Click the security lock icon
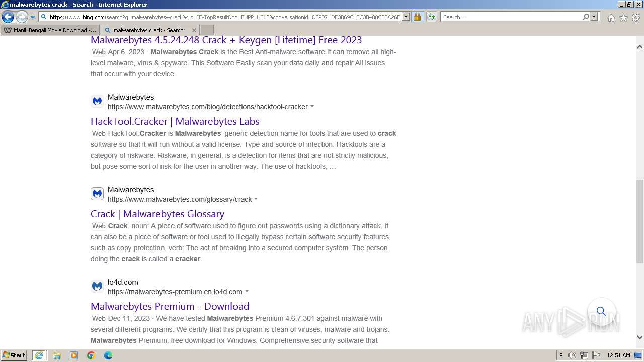Screen dimensions: 644x362 (x=417, y=17)
